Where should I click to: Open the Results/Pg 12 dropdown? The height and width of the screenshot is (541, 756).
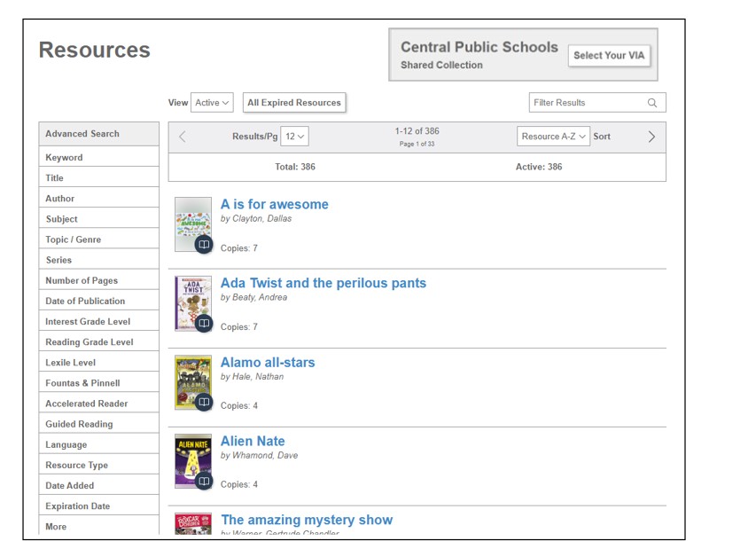pos(294,137)
